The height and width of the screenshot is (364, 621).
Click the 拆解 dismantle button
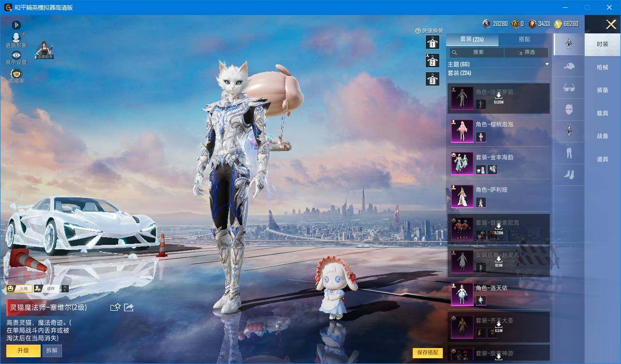point(52,350)
